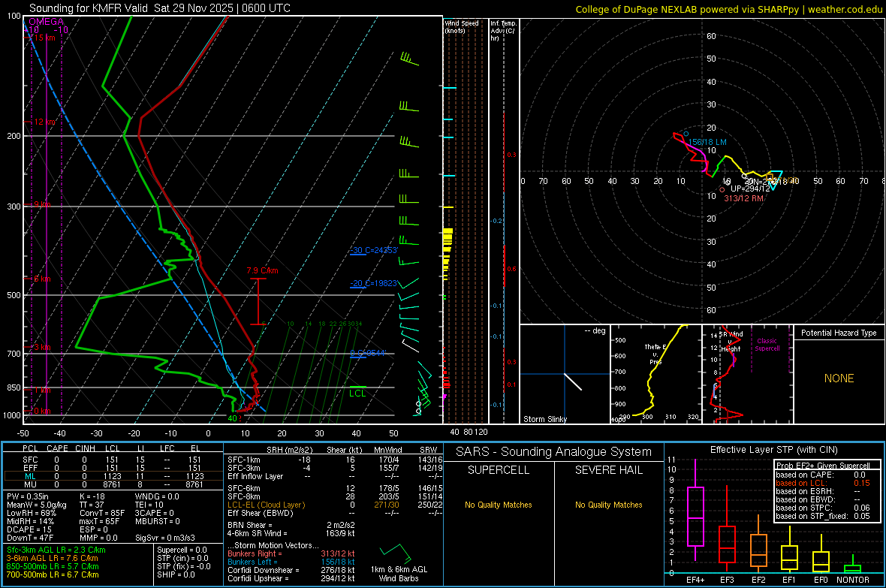This screenshot has height=588, width=886.
Task: Click the 'MeanW = 5.0g/kg' value
Action: point(37,505)
